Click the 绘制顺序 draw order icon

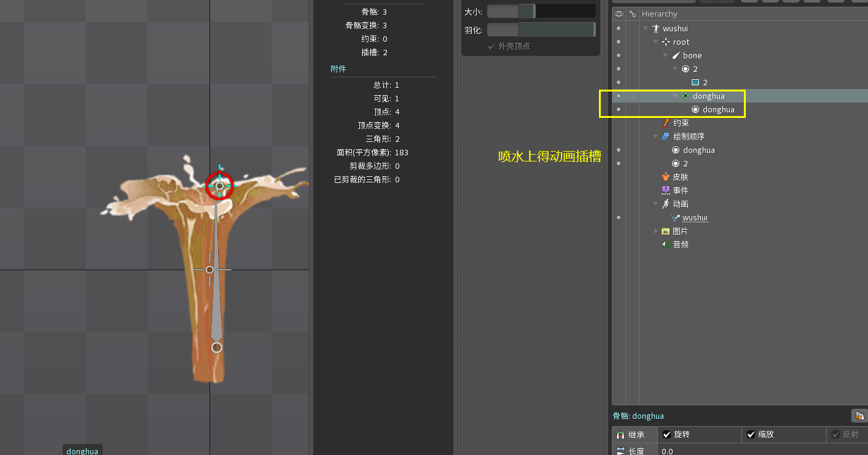point(665,137)
